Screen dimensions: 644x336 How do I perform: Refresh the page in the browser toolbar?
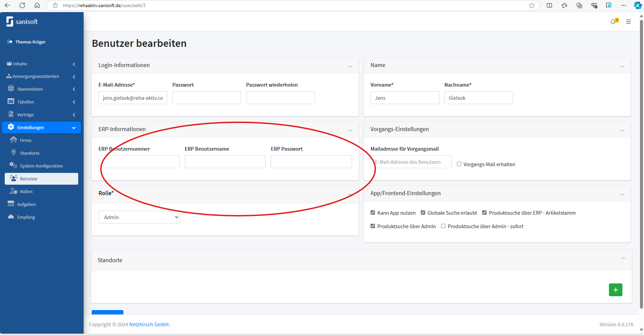point(22,5)
